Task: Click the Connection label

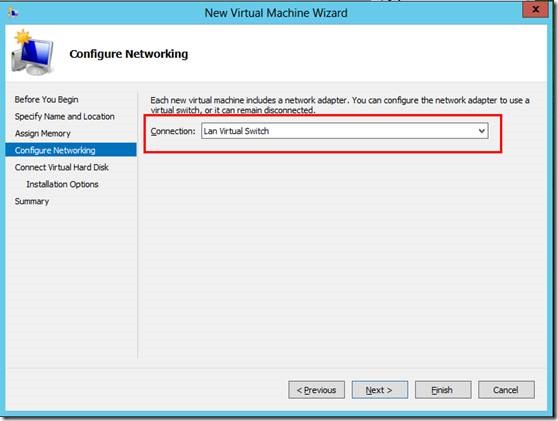Action: point(173,131)
